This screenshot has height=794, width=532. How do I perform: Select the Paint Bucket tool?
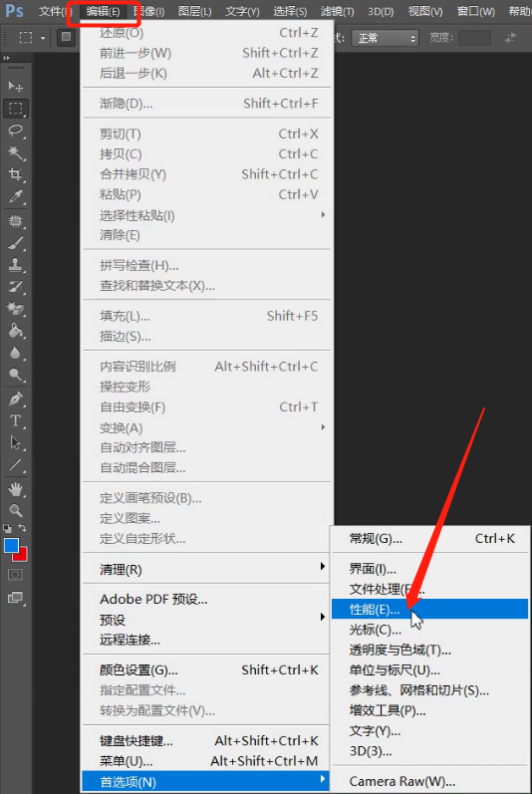click(16, 331)
